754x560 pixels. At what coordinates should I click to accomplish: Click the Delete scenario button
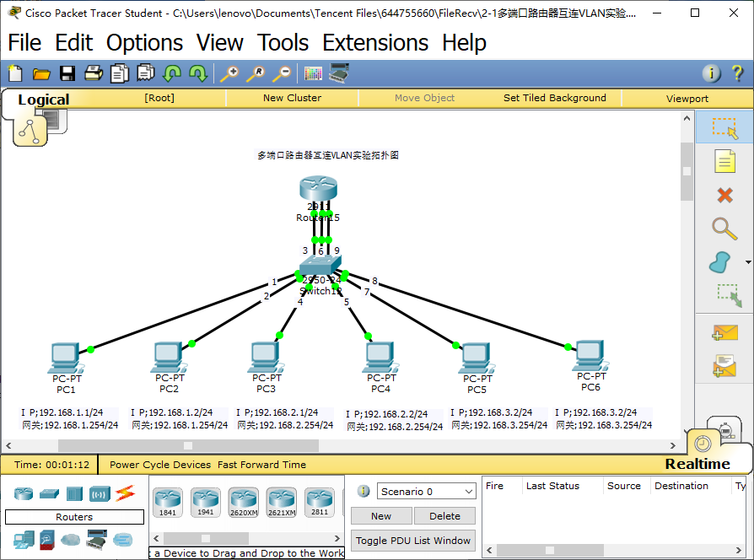click(x=444, y=516)
